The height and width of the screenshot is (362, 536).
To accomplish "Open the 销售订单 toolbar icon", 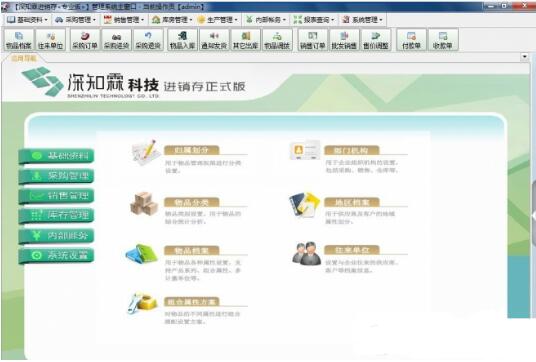I will point(312,40).
